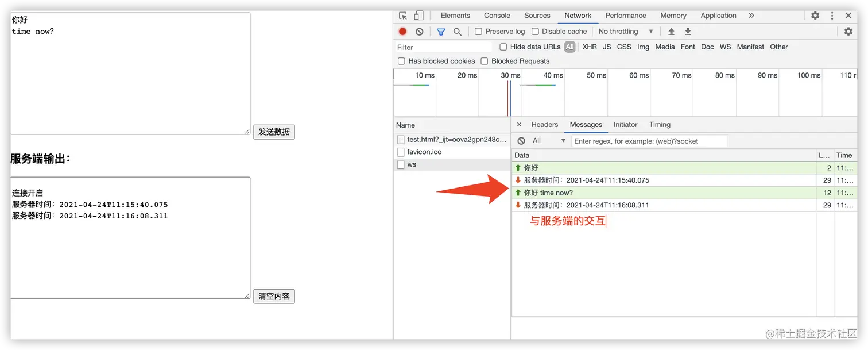Click the 发送数据 button

click(x=274, y=132)
